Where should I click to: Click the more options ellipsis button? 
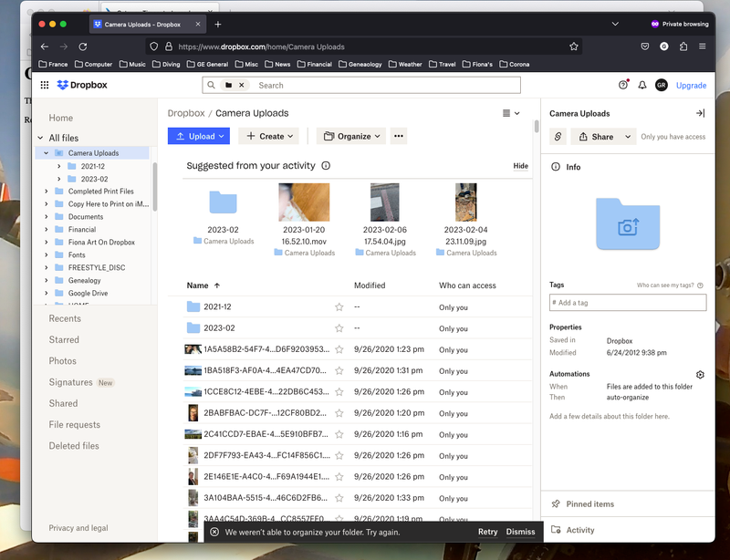click(x=398, y=136)
